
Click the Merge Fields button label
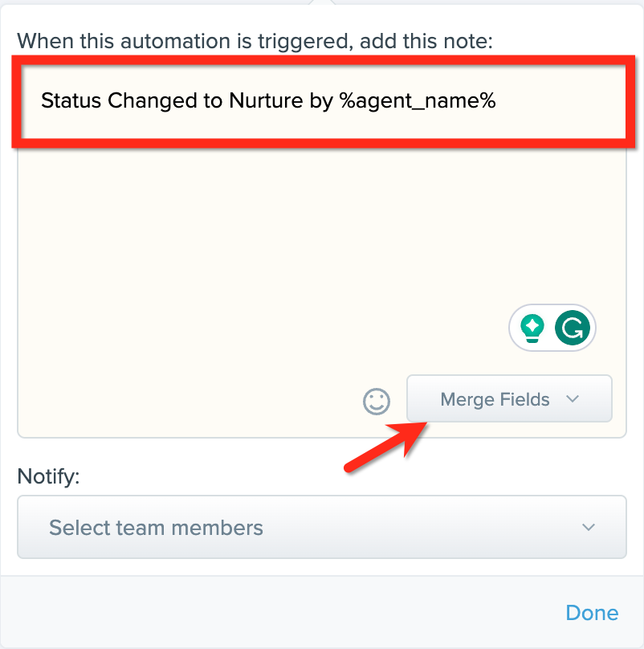(x=495, y=399)
